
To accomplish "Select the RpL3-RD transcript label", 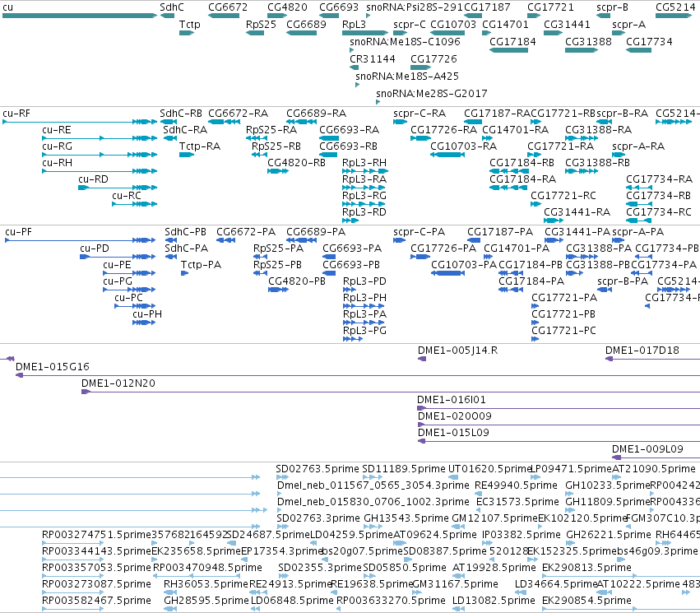I will pyautogui.click(x=364, y=212).
